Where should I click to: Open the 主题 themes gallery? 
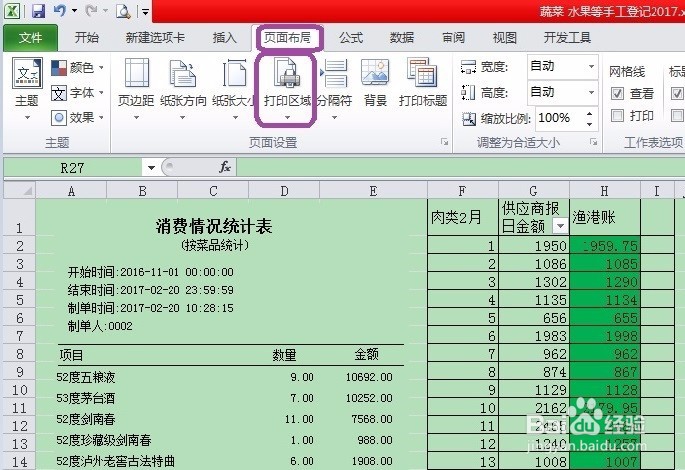tap(27, 90)
